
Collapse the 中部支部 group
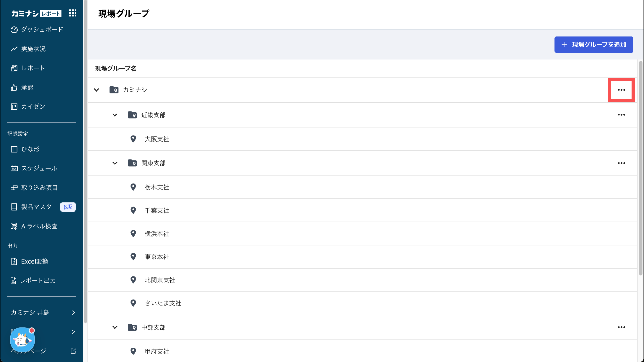click(115, 327)
